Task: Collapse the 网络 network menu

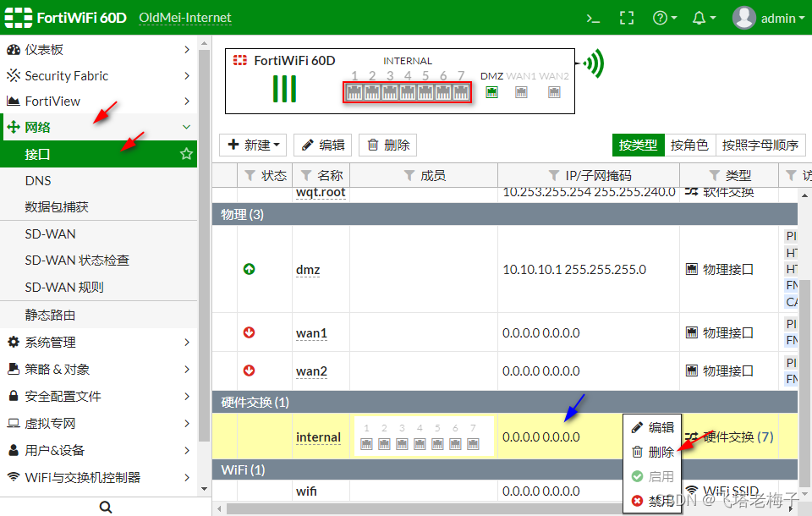Action: 98,127
